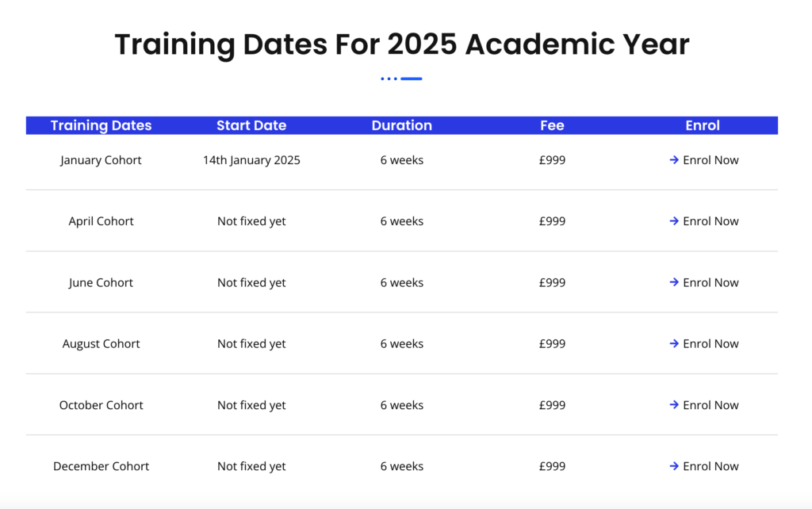Viewport: 812px width, 509px height.
Task: Click the arrow icon in the April Cohort row
Action: pos(674,221)
